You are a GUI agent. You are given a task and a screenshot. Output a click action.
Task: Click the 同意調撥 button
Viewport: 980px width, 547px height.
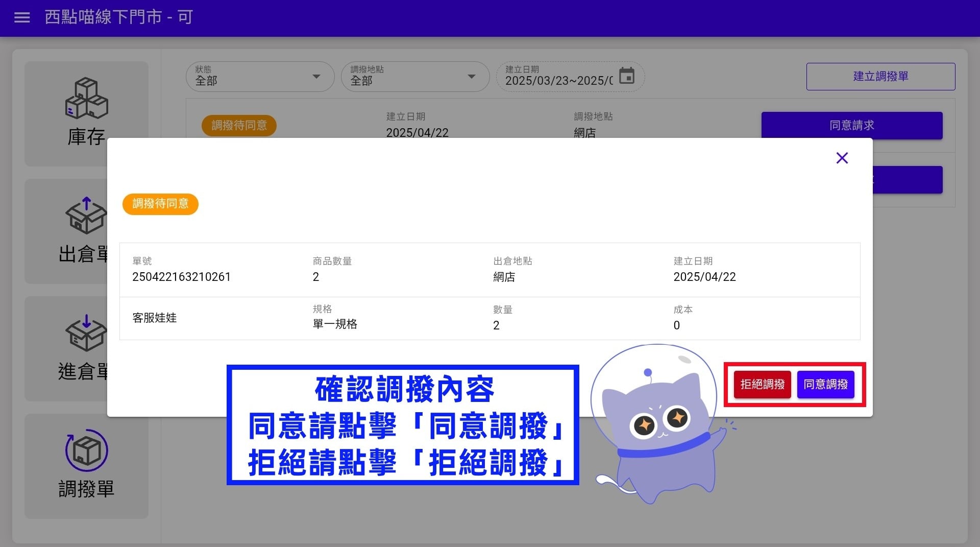coord(825,384)
